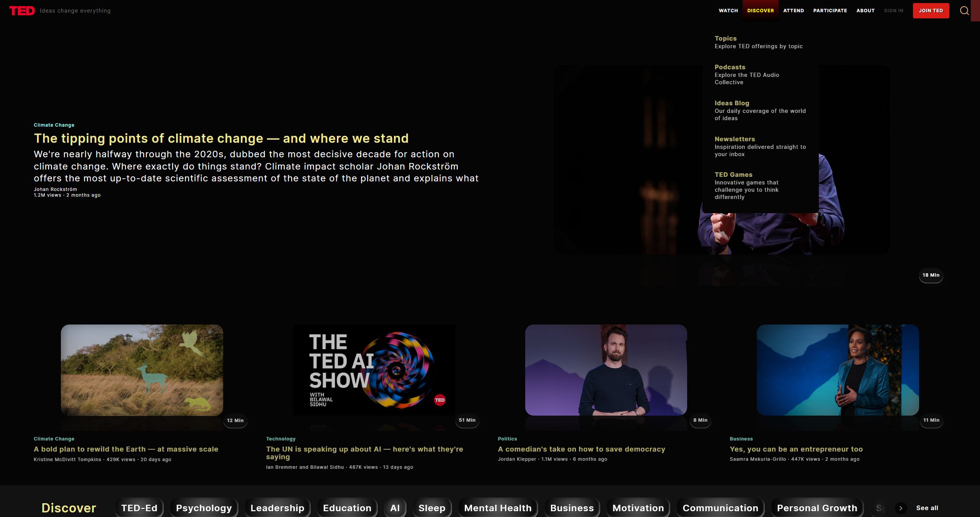
Task: Click Sign In
Action: click(893, 11)
